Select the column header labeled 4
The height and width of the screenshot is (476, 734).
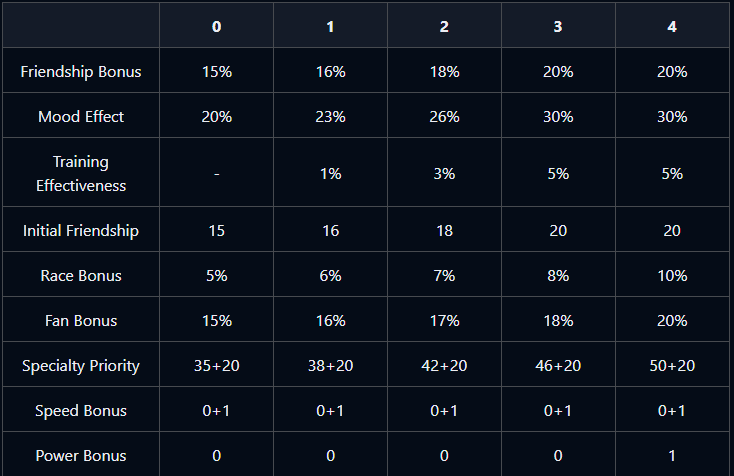click(x=672, y=27)
